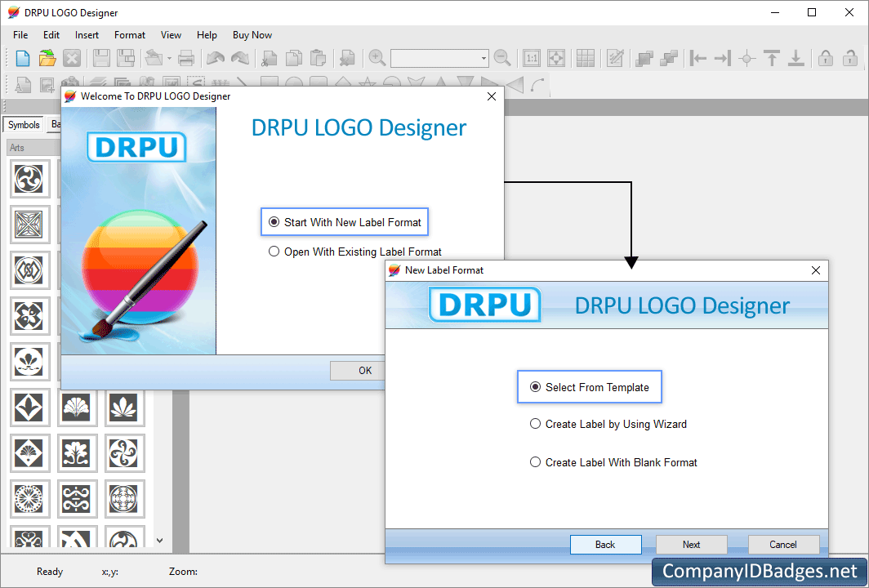Image resolution: width=869 pixels, height=588 pixels.
Task: Open a file with the folder icon
Action: coord(47,58)
